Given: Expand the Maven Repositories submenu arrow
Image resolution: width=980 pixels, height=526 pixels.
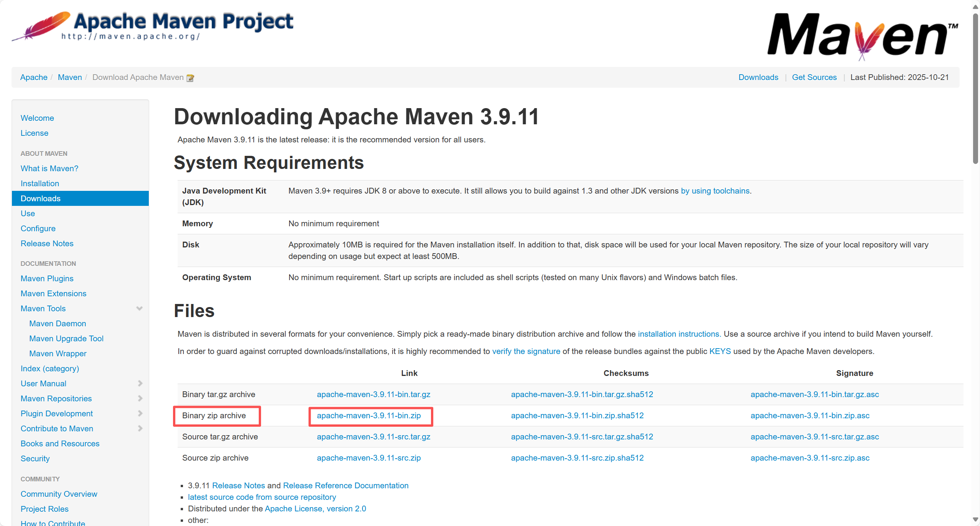Looking at the screenshot, I should [x=140, y=399].
